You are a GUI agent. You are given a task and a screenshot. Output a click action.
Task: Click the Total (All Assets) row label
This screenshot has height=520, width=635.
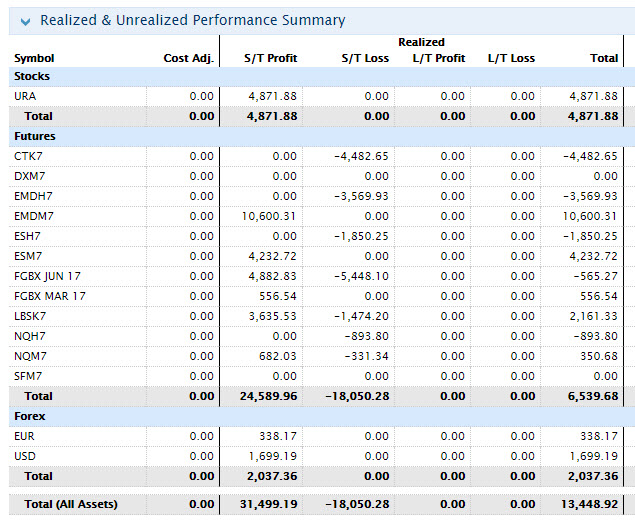tap(70, 504)
